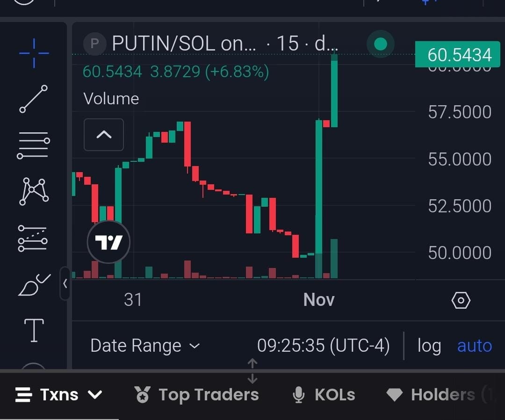
Task: Toggle auto scale for price axis
Action: [475, 346]
